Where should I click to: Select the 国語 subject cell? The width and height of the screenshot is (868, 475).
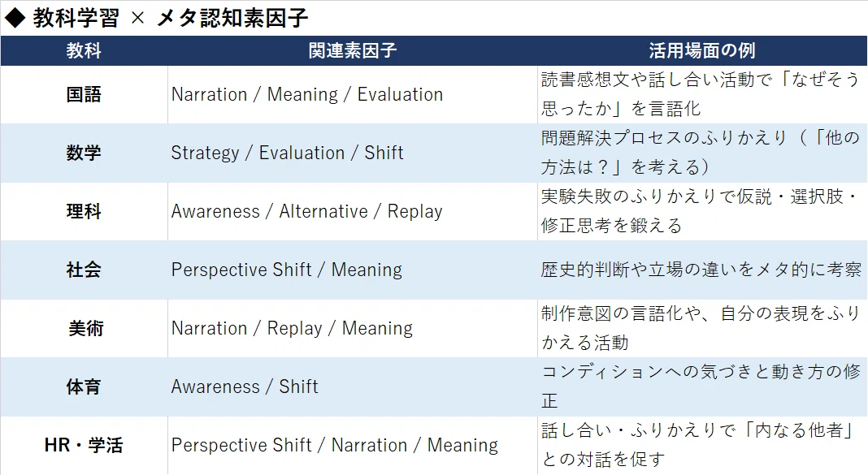coord(84,94)
